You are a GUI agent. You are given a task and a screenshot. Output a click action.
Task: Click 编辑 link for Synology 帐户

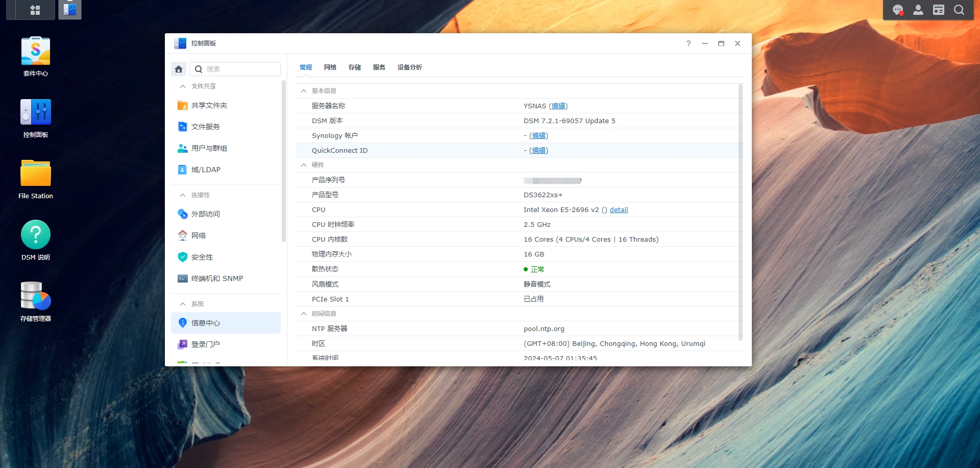point(538,136)
